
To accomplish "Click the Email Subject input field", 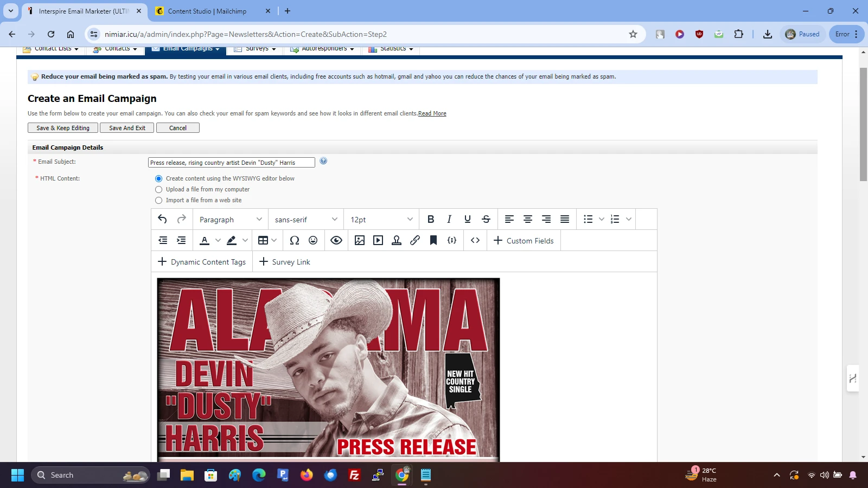I will 231,163.
